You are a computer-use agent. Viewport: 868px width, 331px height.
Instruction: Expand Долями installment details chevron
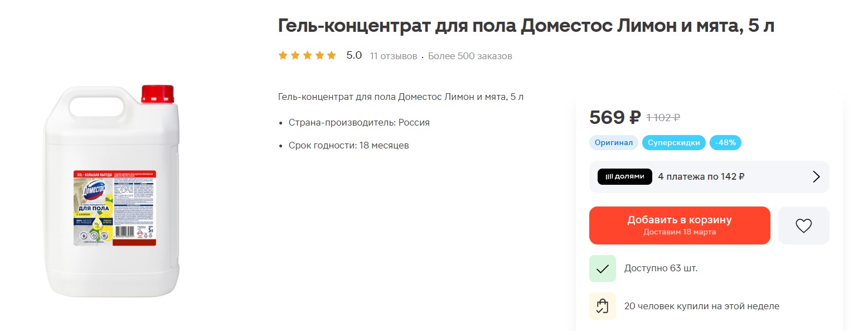(x=816, y=177)
